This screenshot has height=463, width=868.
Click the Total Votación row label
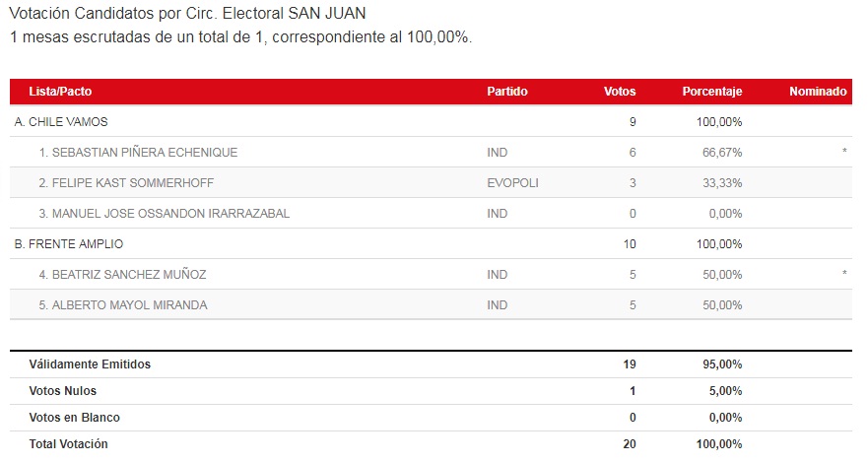click(x=69, y=444)
